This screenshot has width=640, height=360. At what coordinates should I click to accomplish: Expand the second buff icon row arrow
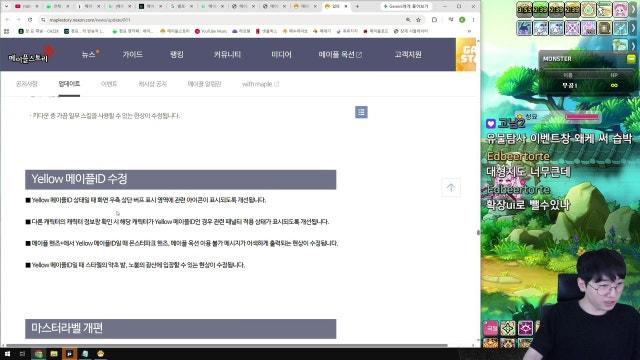[x=634, y=28]
